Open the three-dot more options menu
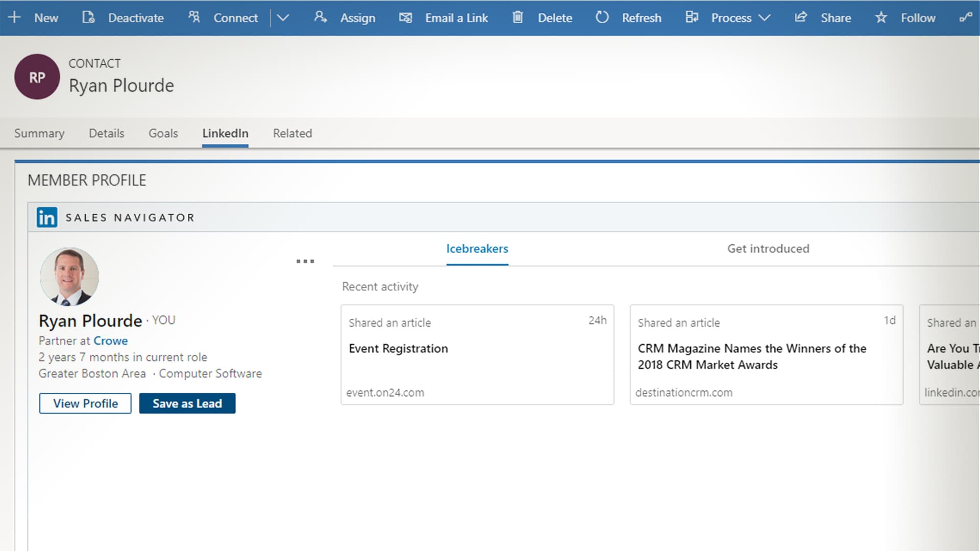This screenshot has height=551, width=980. click(x=305, y=261)
